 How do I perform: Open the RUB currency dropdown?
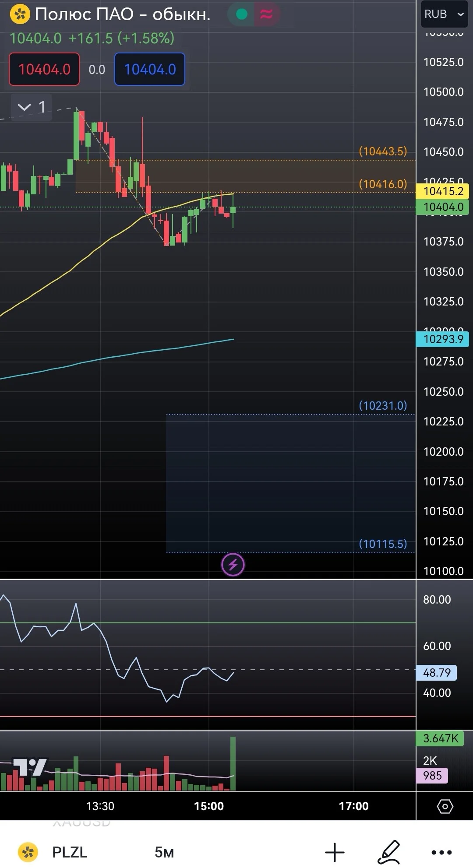(444, 14)
